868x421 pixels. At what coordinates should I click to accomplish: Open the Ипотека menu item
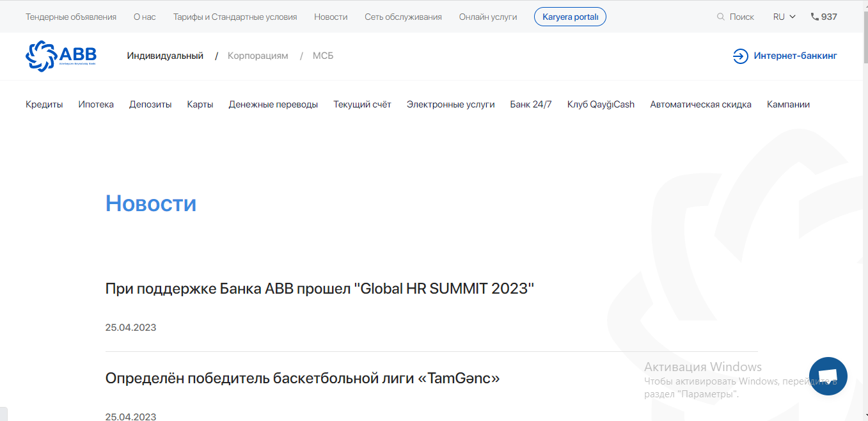click(96, 104)
